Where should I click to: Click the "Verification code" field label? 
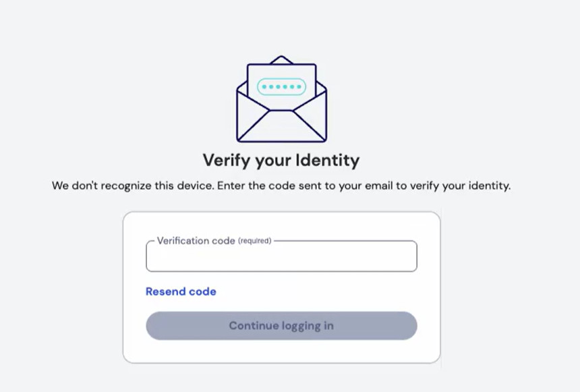point(196,241)
